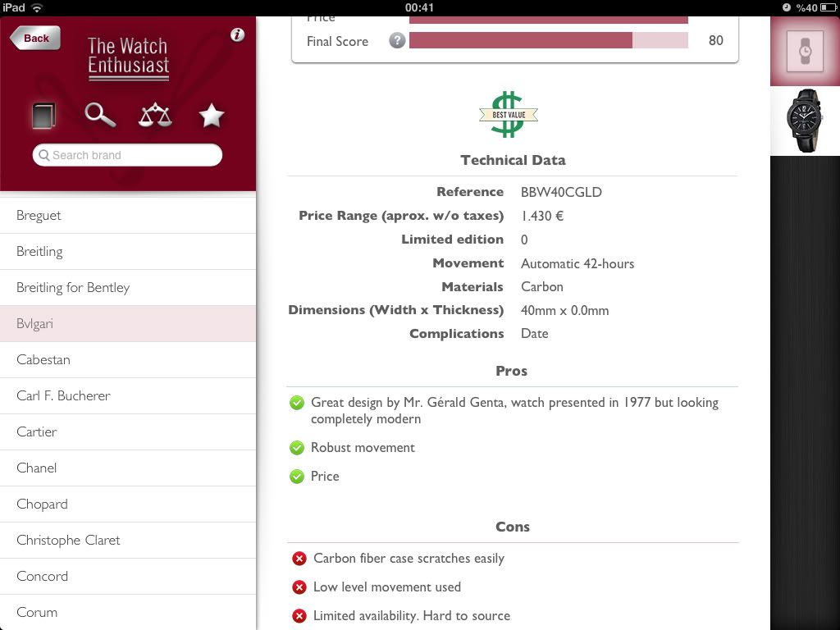Select Breitling in the brand list
This screenshot has height=630, width=840.
click(128, 252)
